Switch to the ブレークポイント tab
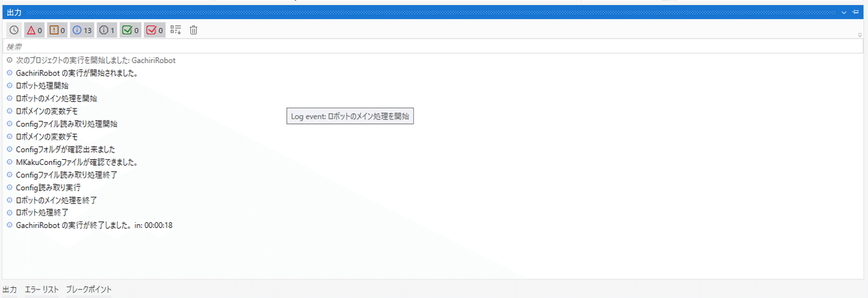Screen dimensions: 868x298 89,289
